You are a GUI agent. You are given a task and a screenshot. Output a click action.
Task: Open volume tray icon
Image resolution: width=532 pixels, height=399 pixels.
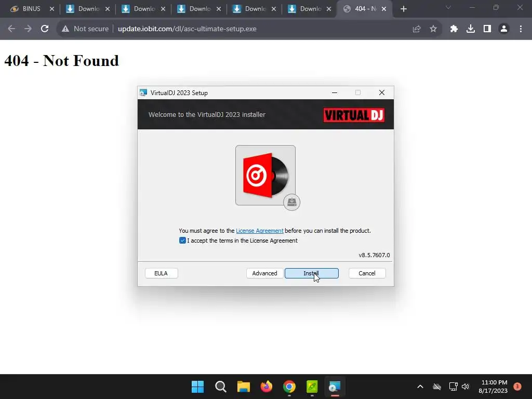(x=465, y=387)
